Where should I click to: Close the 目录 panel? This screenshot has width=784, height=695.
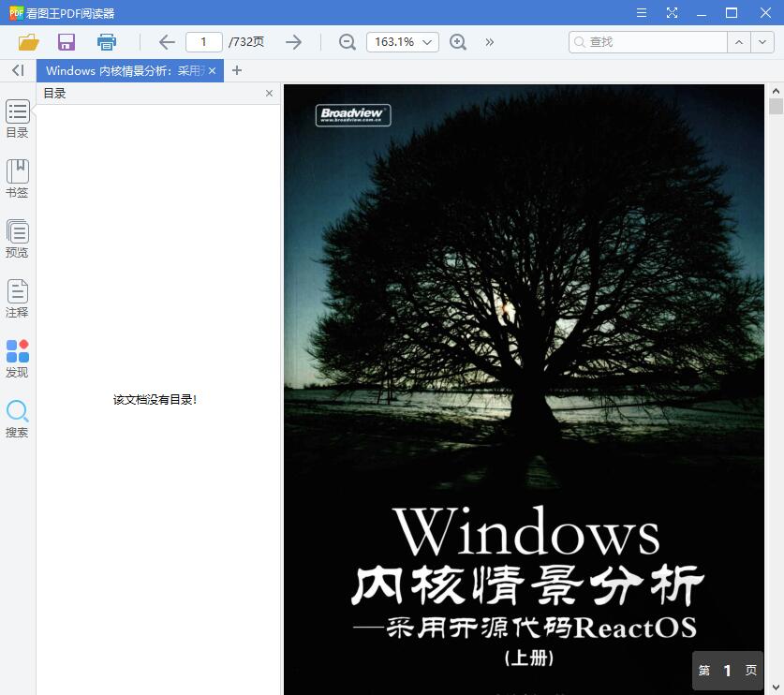click(269, 93)
